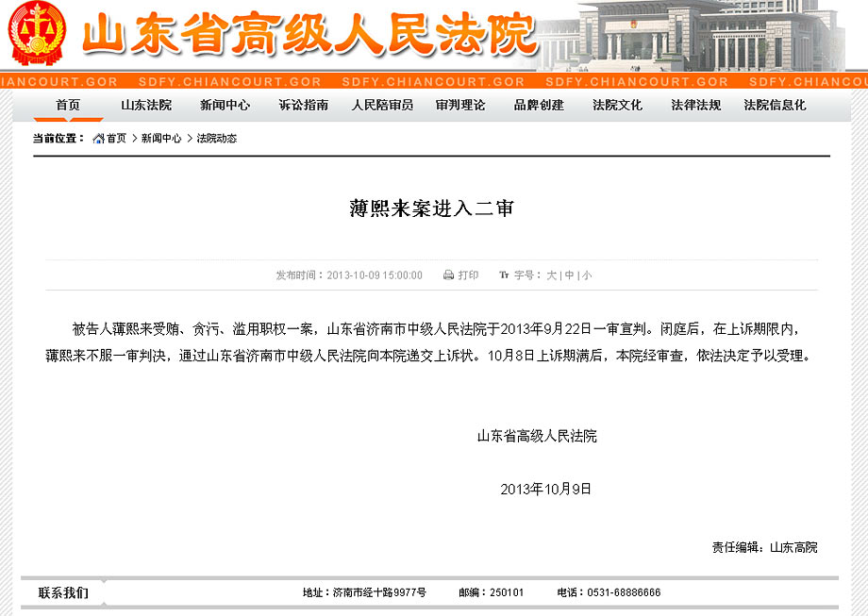Click the date 2013年10月9日 below signature
Screen dimensions: 868x616
click(x=546, y=490)
